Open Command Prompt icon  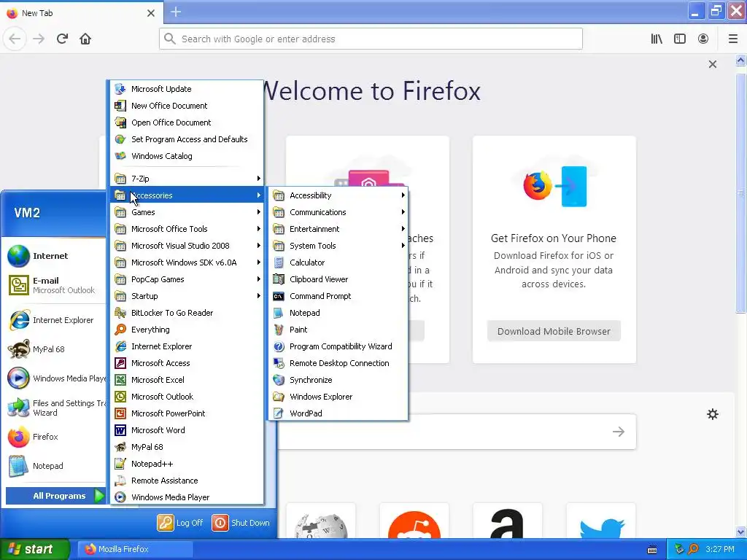coord(279,296)
